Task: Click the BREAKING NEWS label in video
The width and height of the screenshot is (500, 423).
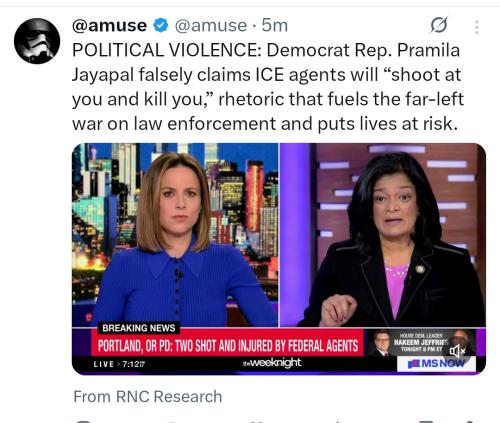Action: pos(139,328)
